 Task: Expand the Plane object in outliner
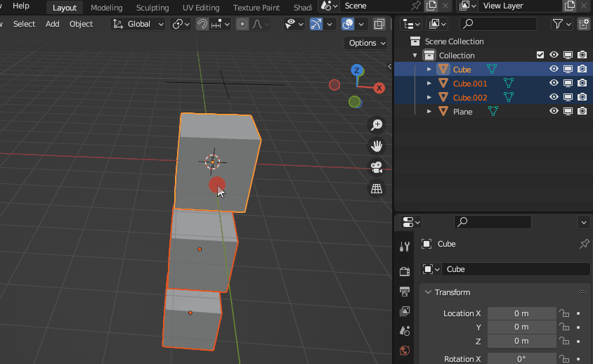pos(429,112)
